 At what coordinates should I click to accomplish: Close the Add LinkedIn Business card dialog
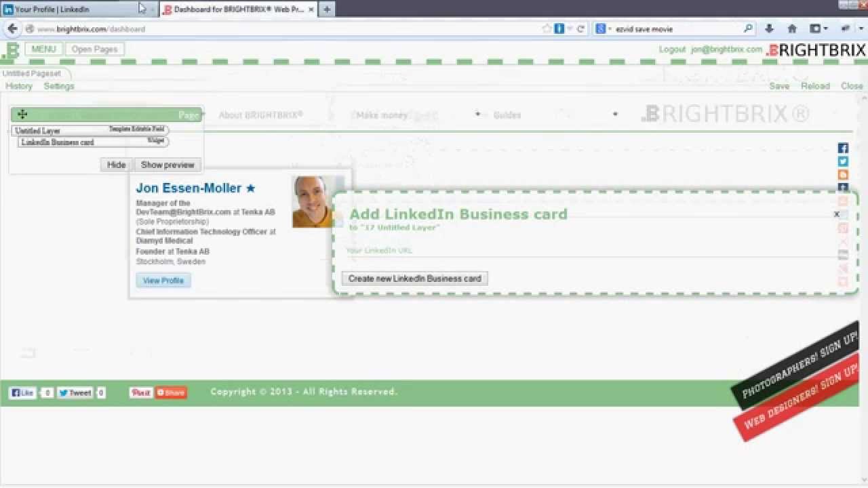coord(837,214)
